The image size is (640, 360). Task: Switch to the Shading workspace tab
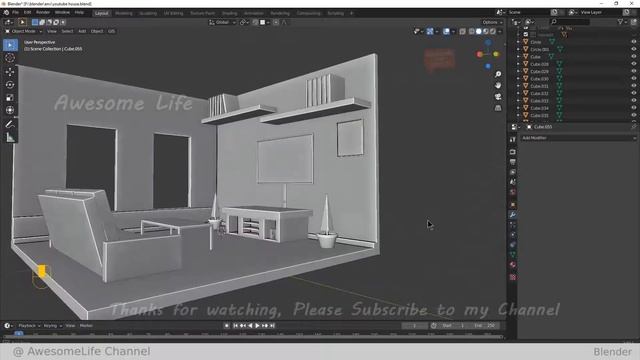click(x=229, y=13)
